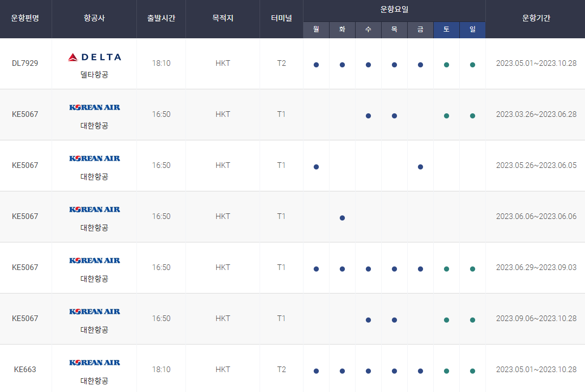Screen dimensions: 585x392
Task: Click period 2023.03.26~2023.06.28
Action: tap(536, 114)
